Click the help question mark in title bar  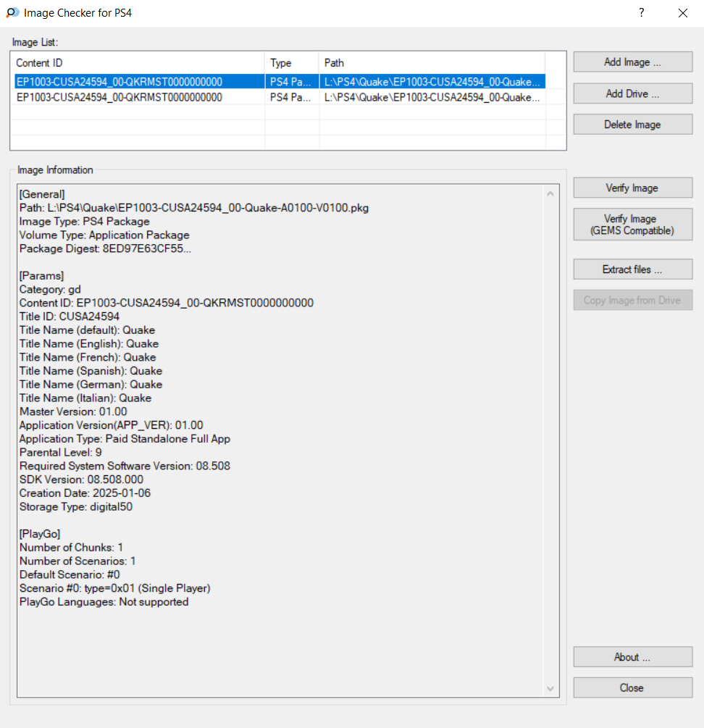[642, 12]
